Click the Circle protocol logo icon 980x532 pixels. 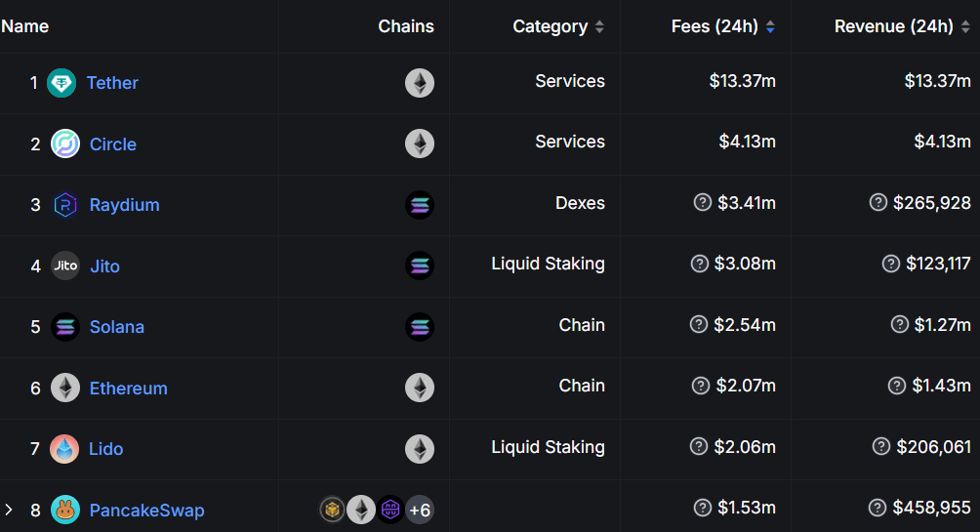point(65,143)
